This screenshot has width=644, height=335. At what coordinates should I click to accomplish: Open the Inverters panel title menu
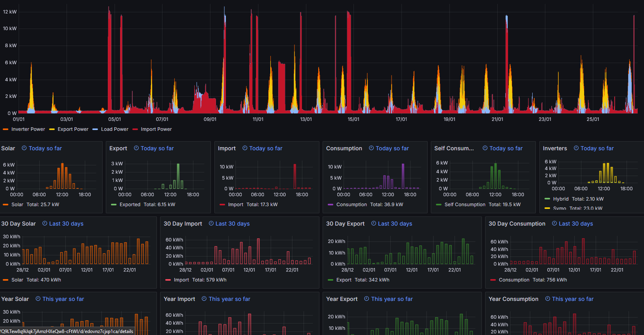[555, 148]
